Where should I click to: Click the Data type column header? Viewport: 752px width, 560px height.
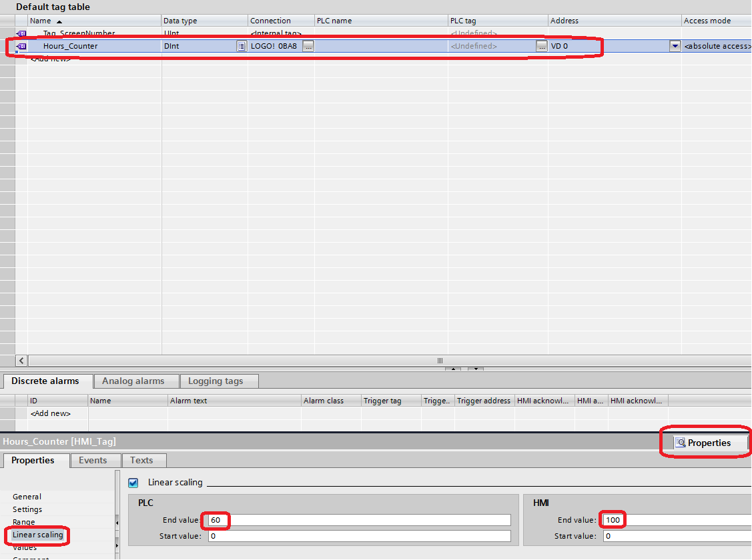[204, 21]
